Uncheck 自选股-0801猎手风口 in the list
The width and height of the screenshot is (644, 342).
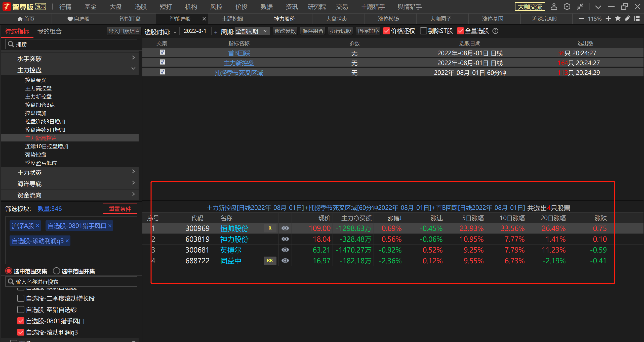pyautogui.click(x=21, y=321)
